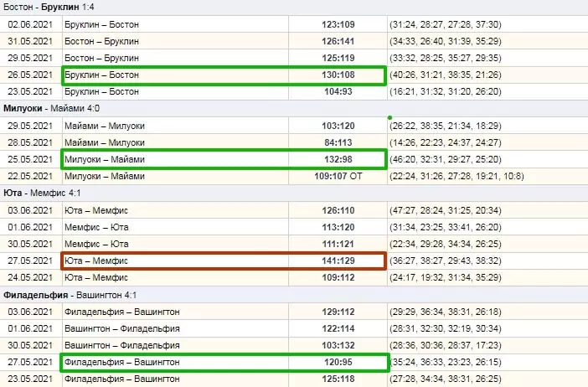Click score 125:119 of 29.05.2021 game

(x=338, y=58)
